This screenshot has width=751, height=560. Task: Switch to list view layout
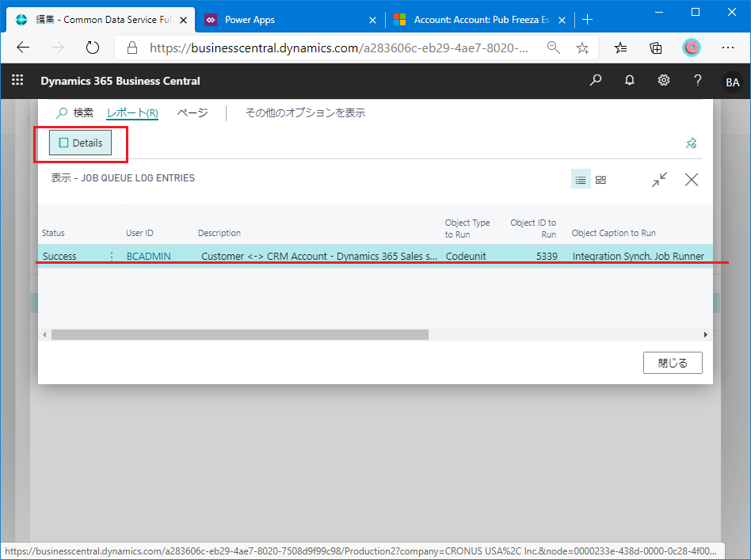pyautogui.click(x=581, y=180)
